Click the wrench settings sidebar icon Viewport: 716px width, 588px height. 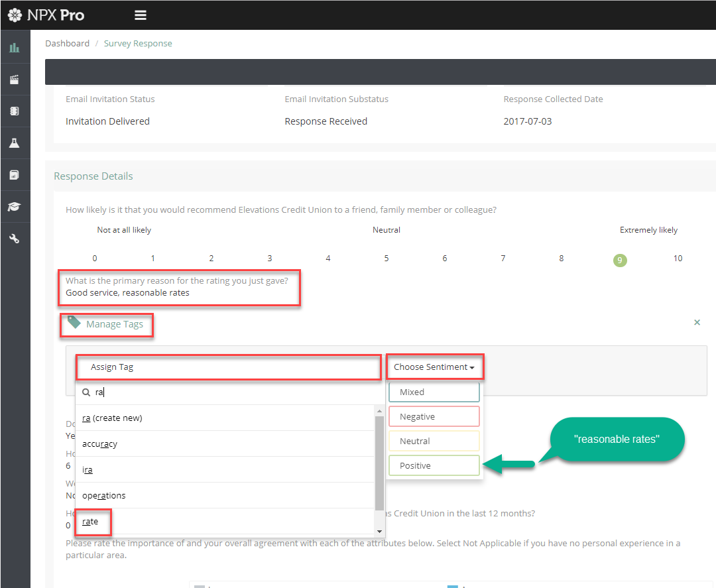[14, 239]
